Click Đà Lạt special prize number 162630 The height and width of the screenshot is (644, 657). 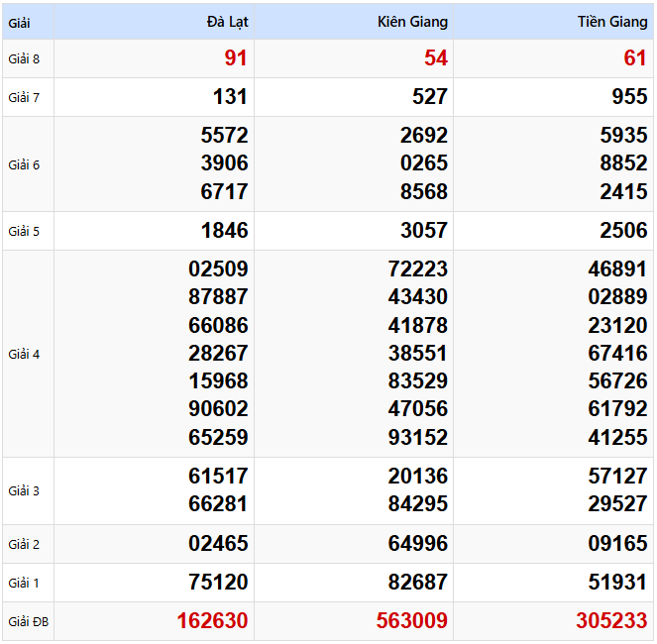click(x=212, y=621)
